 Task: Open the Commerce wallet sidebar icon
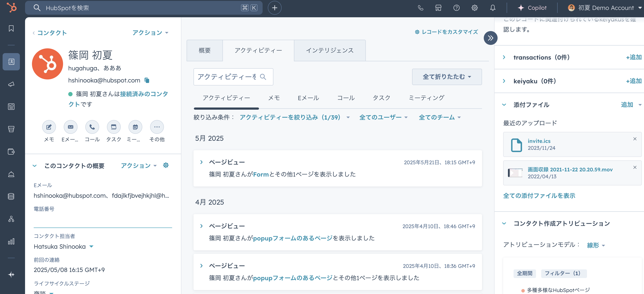11,152
